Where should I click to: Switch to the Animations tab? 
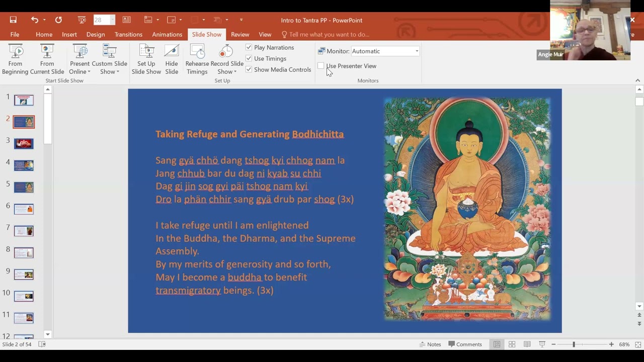click(x=167, y=34)
